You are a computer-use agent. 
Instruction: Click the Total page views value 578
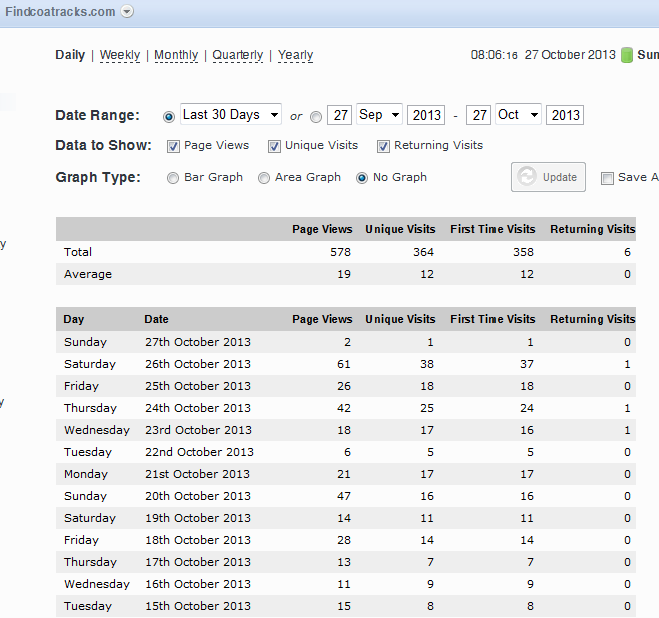coord(340,252)
